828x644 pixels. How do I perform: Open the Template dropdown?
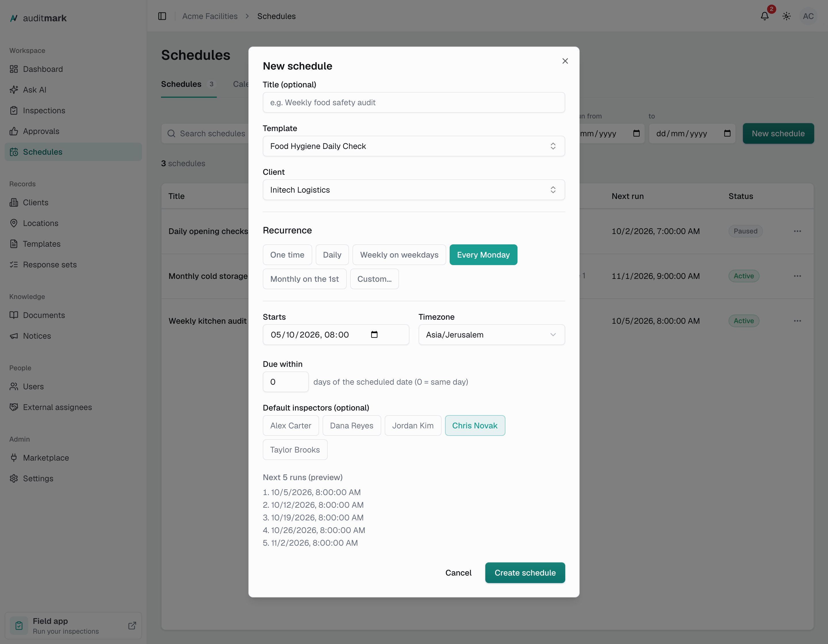[414, 146]
